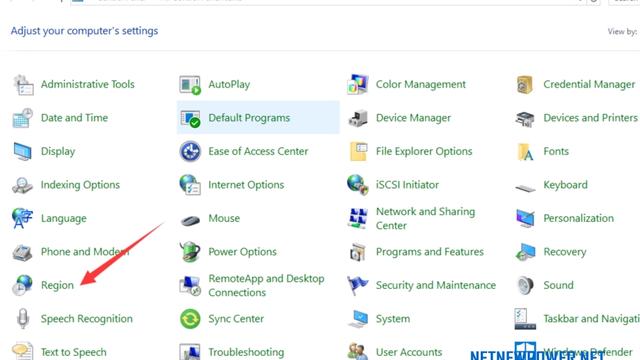The height and width of the screenshot is (360, 640).
Task: Click the Language icon
Action: click(x=22, y=218)
